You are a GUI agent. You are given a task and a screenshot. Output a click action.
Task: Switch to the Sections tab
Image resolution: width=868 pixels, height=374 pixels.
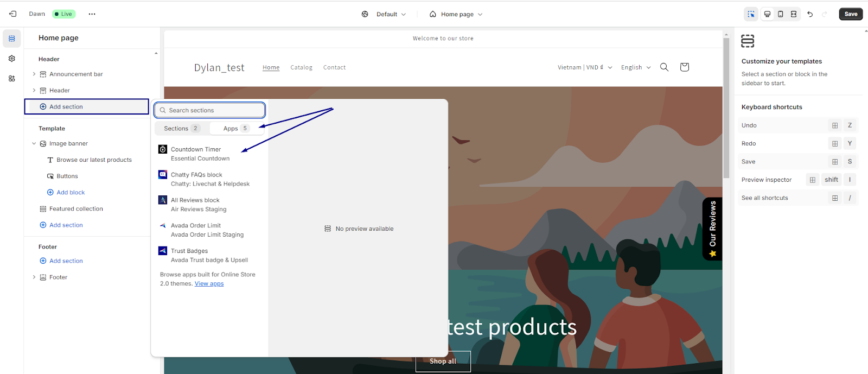tap(182, 129)
